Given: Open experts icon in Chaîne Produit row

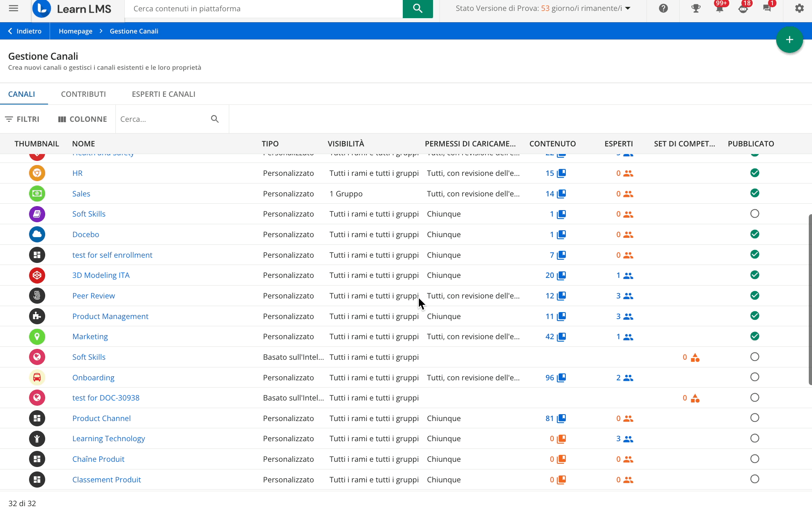Looking at the screenshot, I should point(628,459).
